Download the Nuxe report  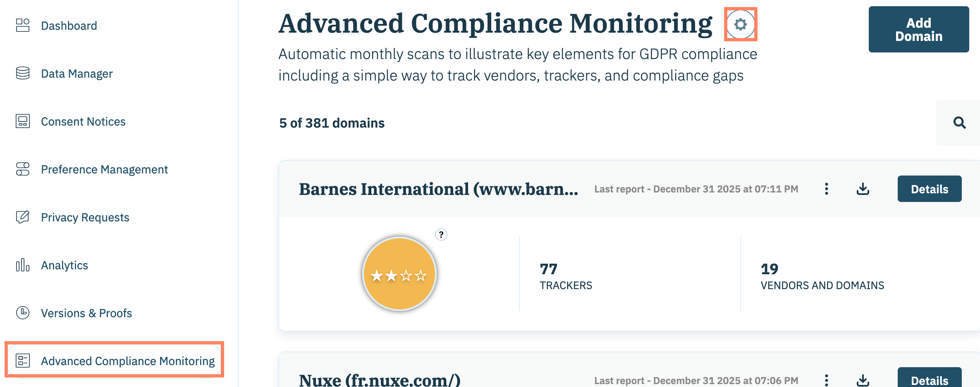point(863,380)
